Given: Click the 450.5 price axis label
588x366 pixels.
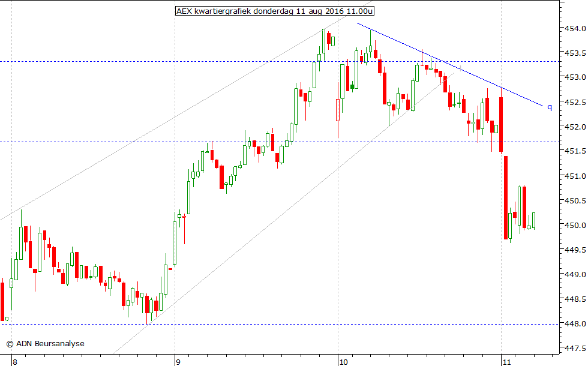Looking at the screenshot, I should tap(575, 200).
